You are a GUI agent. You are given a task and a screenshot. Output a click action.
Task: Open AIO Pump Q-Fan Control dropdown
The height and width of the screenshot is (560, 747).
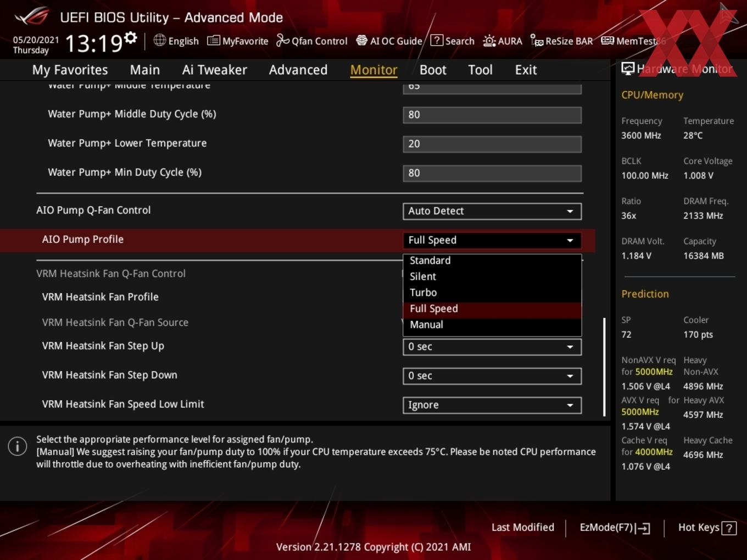(492, 211)
